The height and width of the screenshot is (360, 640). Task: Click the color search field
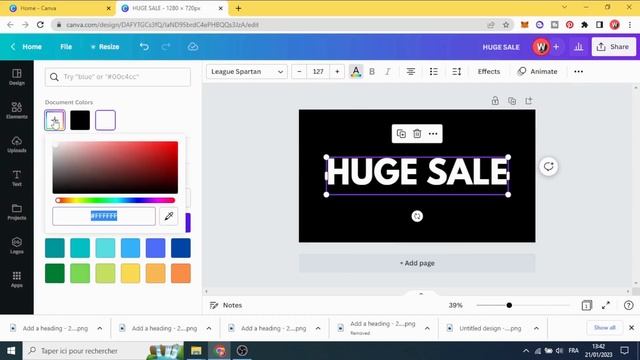pos(118,77)
